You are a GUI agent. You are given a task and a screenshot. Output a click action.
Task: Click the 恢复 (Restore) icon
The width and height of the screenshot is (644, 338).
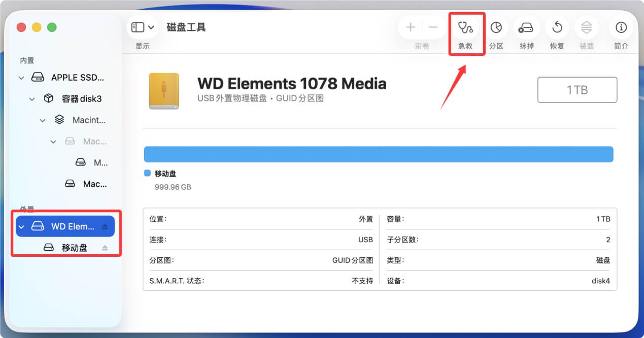click(x=557, y=28)
